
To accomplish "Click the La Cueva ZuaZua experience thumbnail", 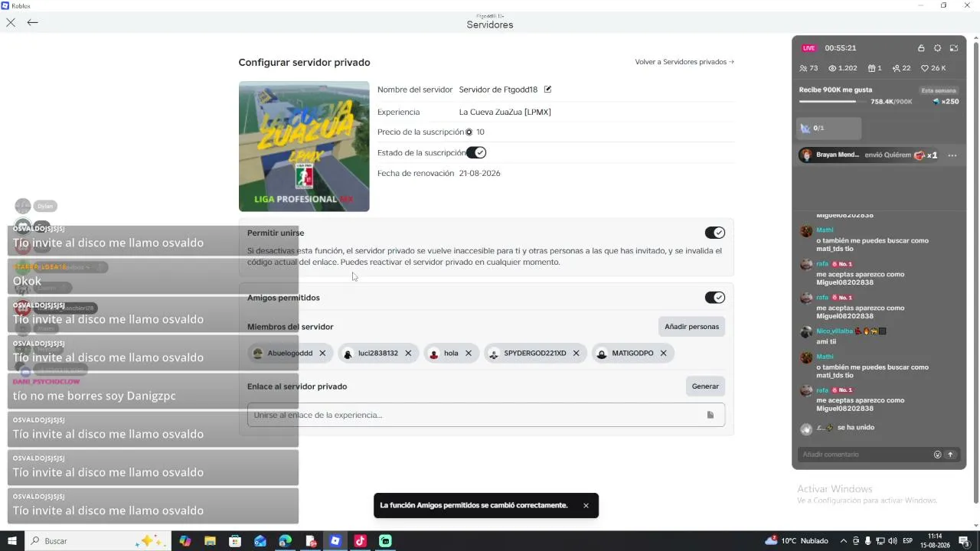I will 304,146.
